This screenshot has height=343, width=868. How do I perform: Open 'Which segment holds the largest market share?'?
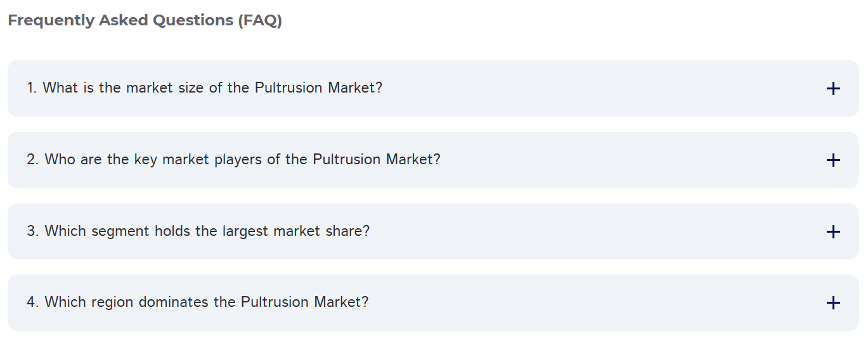click(x=198, y=231)
